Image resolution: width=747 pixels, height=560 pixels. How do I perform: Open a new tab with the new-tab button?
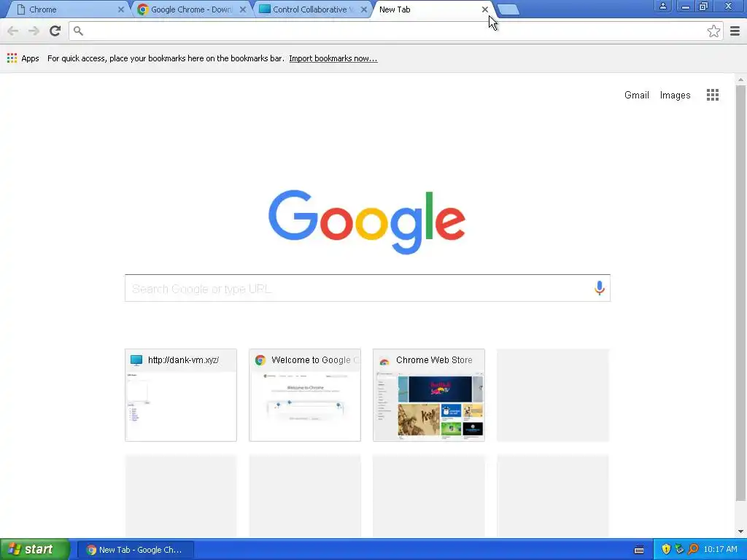pos(508,9)
